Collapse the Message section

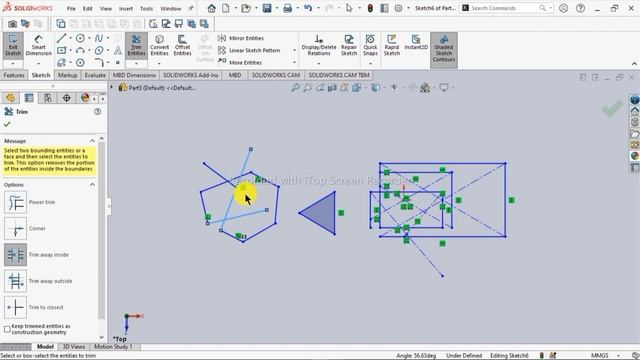(92, 141)
